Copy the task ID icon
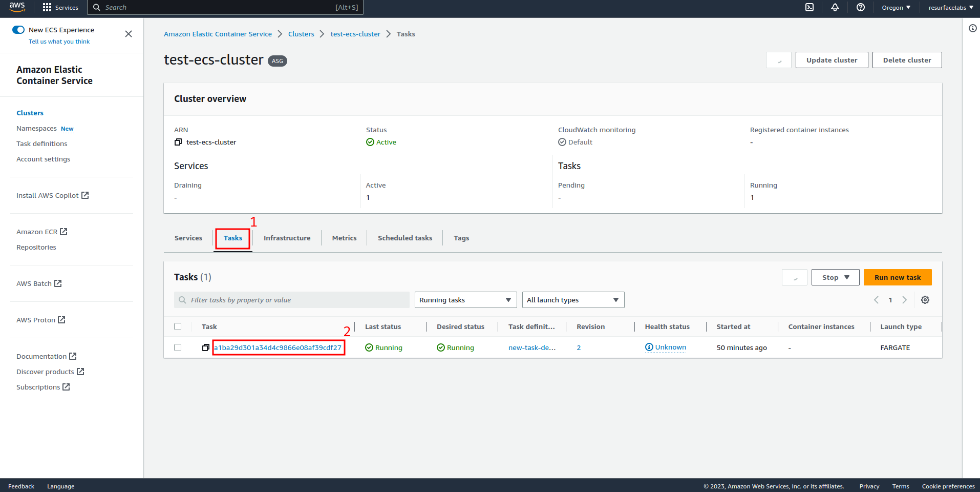This screenshot has height=492, width=980. pos(206,347)
